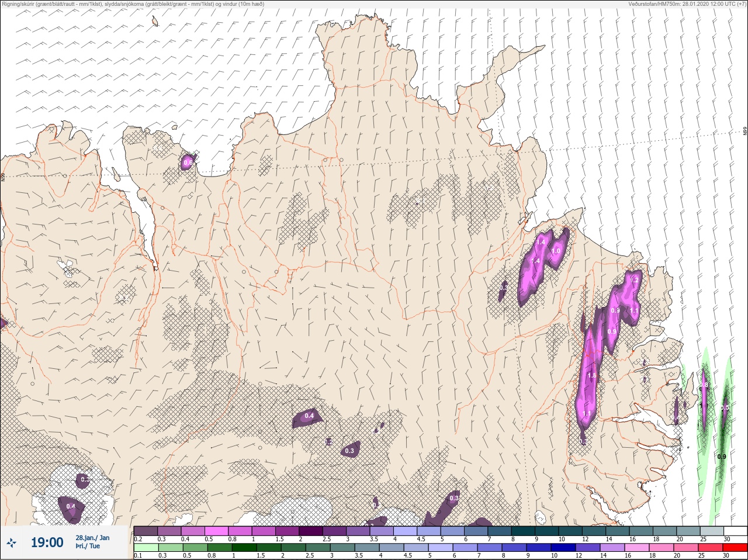This screenshot has width=748, height=560.
Task: Click the 'Veðurstofan/HM750m' source text at top right
Action: pos(687,4)
